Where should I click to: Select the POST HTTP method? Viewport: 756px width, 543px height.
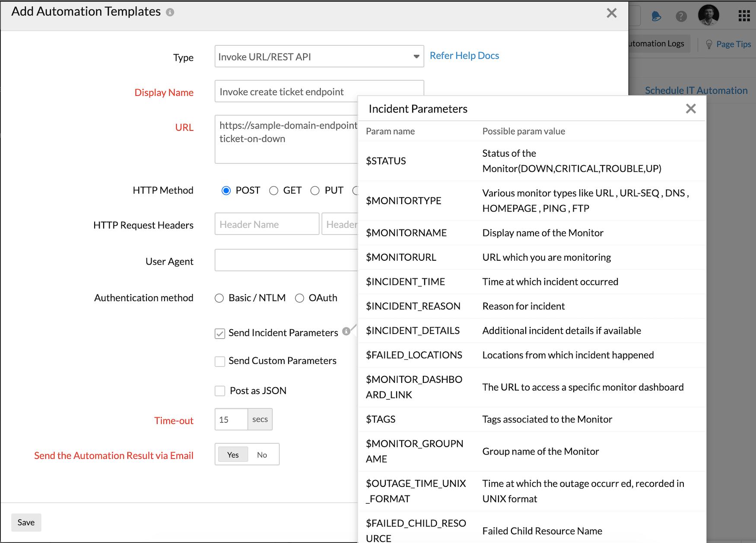226,191
